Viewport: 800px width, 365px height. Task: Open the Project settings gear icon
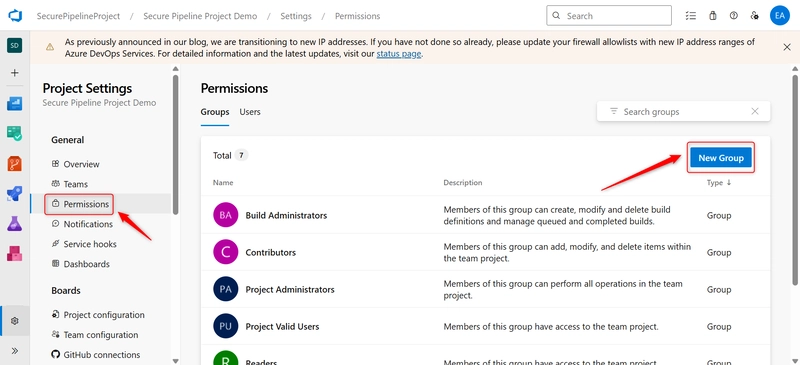point(14,321)
